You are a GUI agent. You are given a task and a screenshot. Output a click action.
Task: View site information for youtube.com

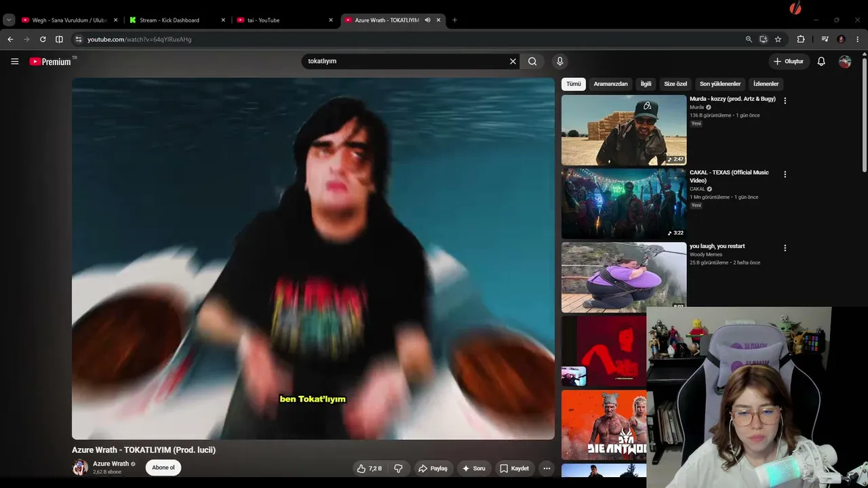click(79, 39)
